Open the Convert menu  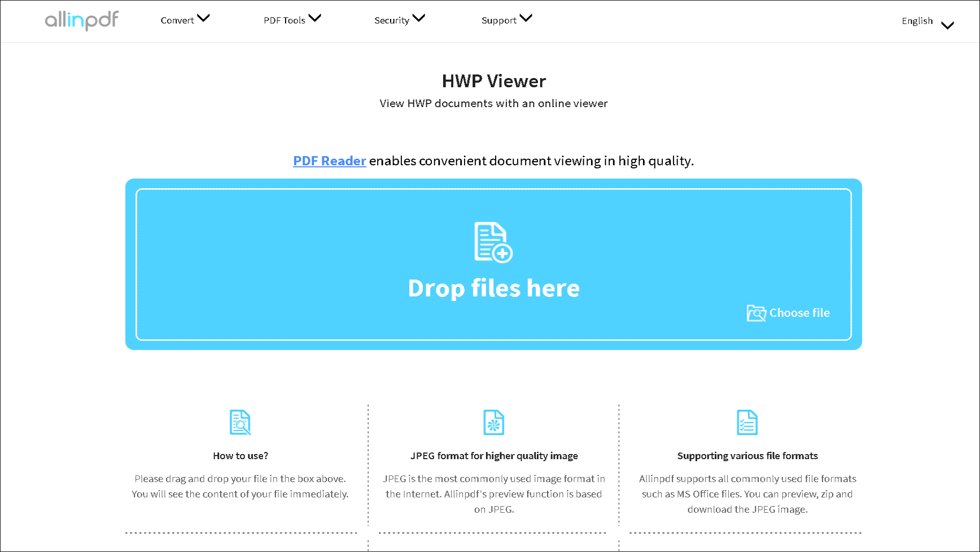pyautogui.click(x=177, y=20)
